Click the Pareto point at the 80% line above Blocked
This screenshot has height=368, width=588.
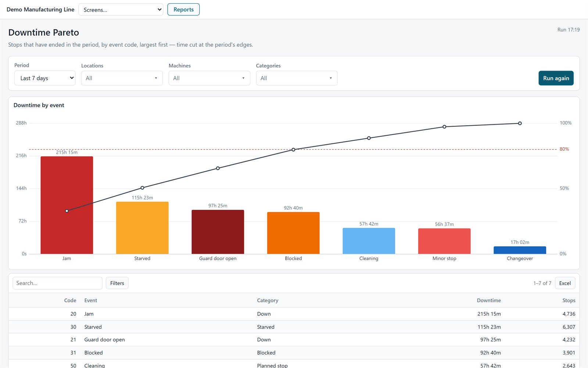click(x=293, y=150)
